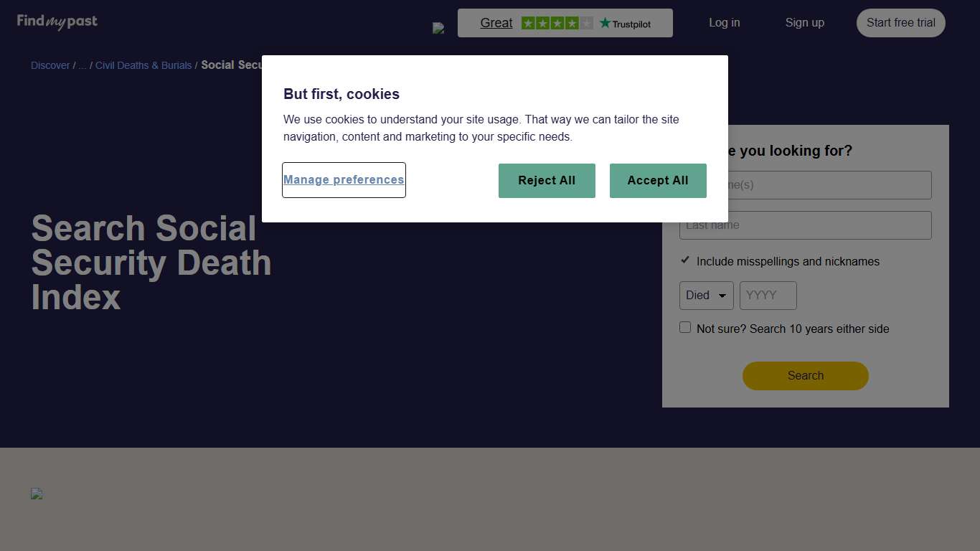Screen dimensions: 980x551
Task: Click the Findmypast logo
Action: click(57, 22)
